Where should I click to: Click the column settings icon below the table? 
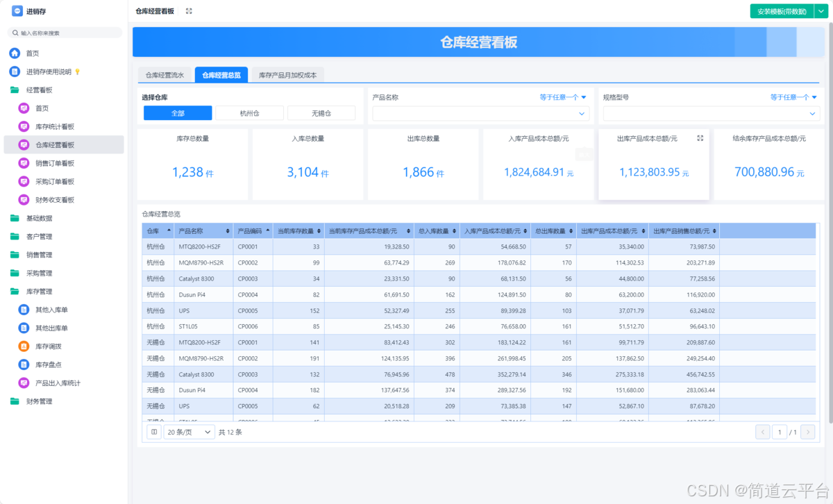[x=154, y=432]
